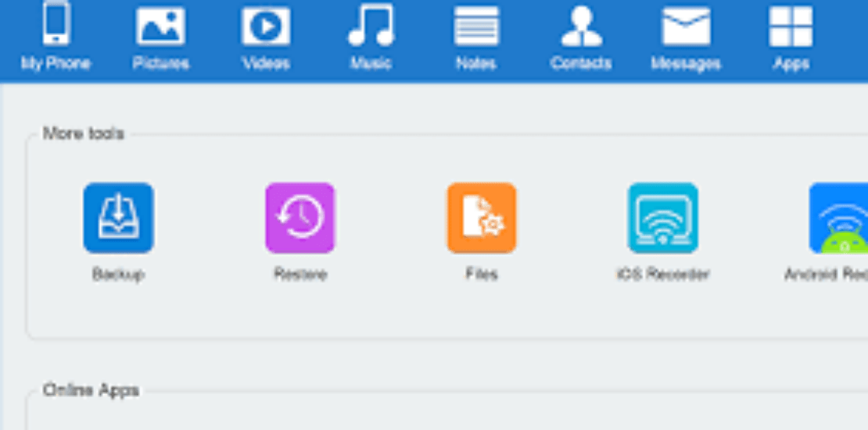Open the Contacts person icon
868x430 pixels.
click(581, 26)
